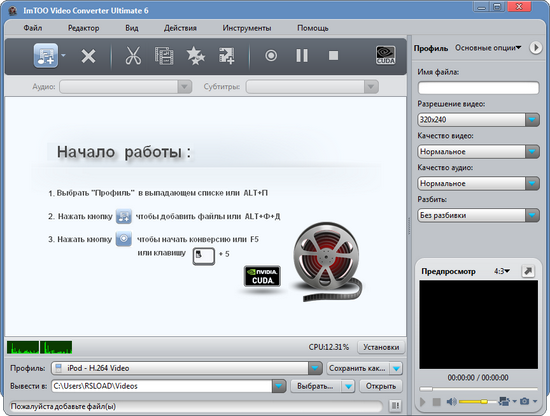Click the Add Output Profile icon
Screen dimensions: 550x416
click(x=227, y=55)
